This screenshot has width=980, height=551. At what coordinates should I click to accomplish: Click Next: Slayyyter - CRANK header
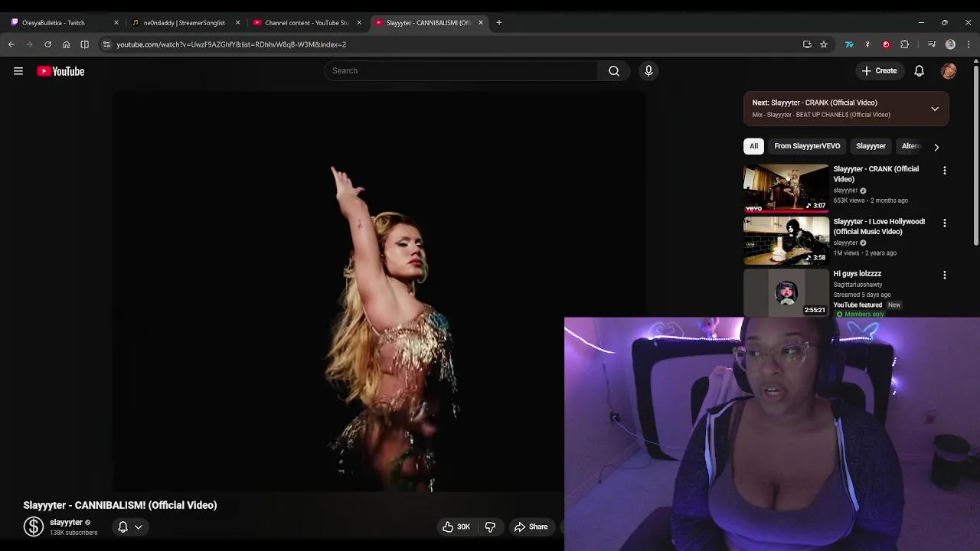(815, 103)
